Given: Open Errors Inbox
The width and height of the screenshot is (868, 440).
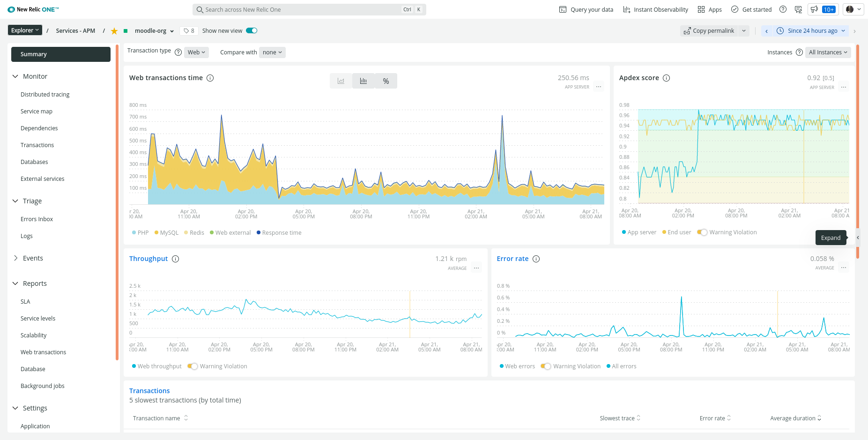Looking at the screenshot, I should click(x=37, y=219).
